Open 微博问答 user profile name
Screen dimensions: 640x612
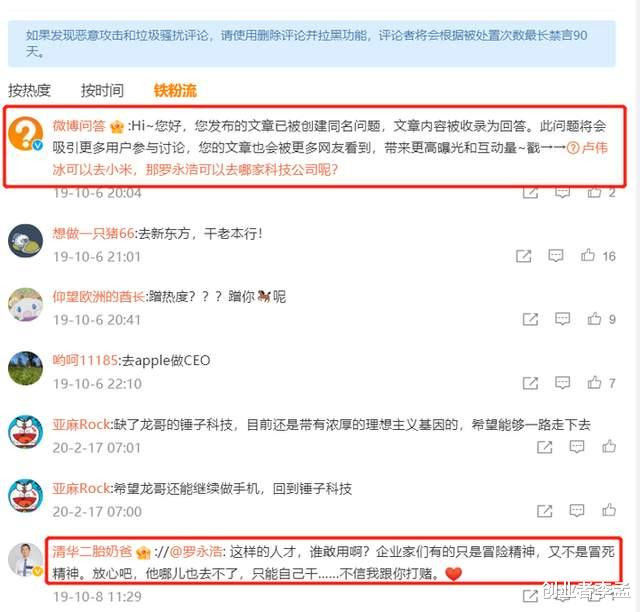(x=79, y=126)
